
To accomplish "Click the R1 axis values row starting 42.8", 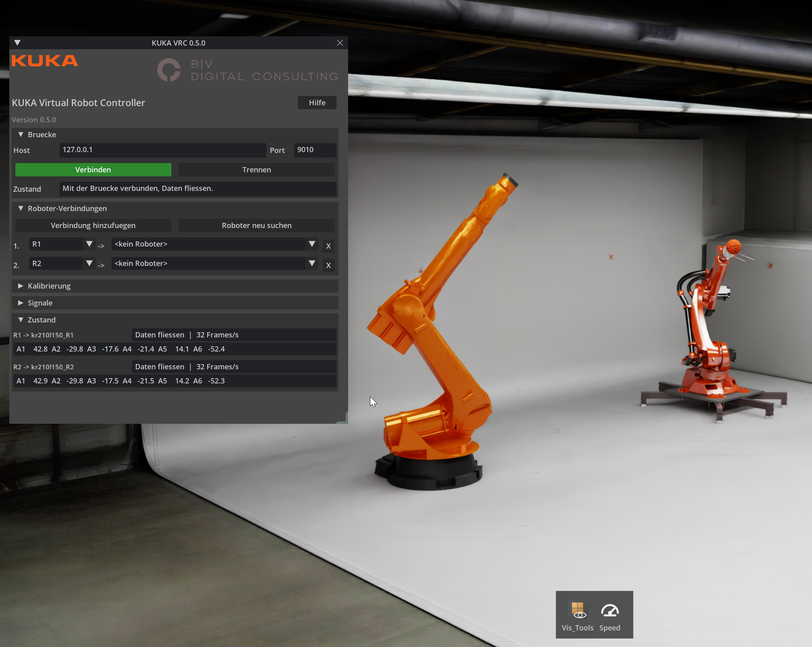I will 175,349.
